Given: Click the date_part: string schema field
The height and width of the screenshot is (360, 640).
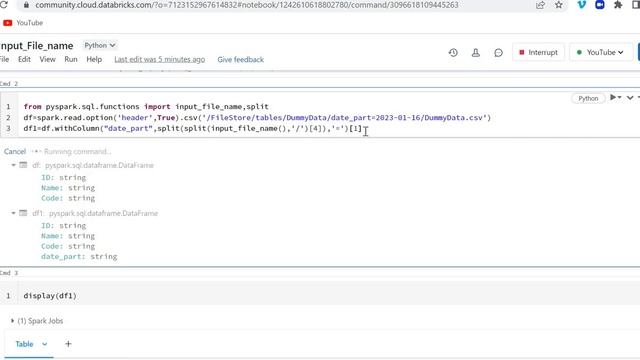Looking at the screenshot, I should [x=79, y=256].
